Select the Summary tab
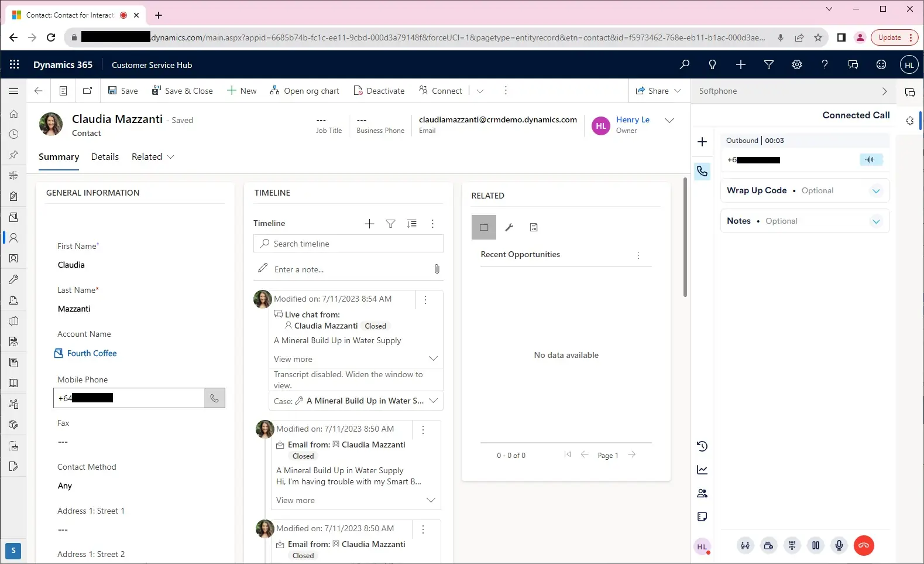This screenshot has width=924, height=564. pyautogui.click(x=59, y=157)
